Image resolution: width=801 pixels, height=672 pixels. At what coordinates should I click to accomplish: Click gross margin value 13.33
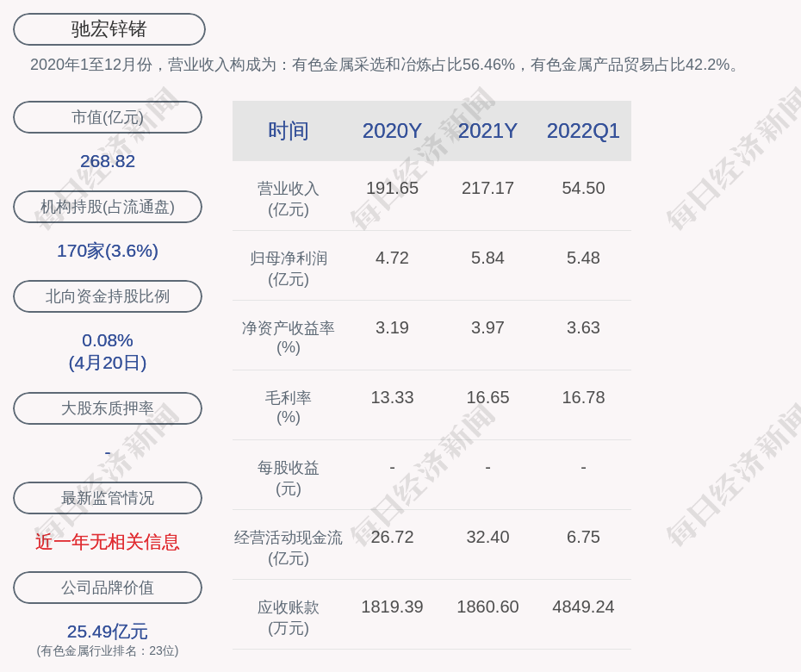pos(392,397)
